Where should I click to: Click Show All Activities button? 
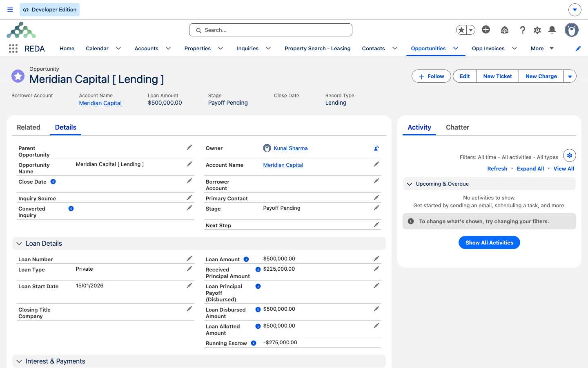click(x=489, y=242)
